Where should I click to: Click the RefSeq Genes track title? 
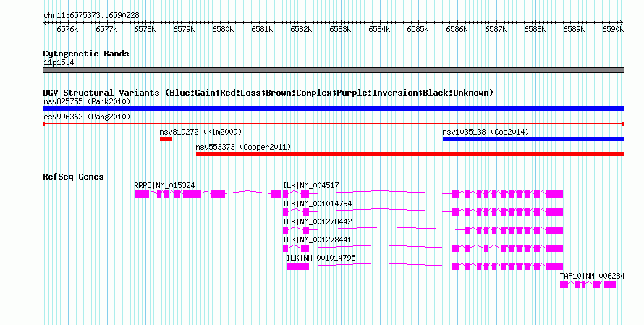coord(73,177)
